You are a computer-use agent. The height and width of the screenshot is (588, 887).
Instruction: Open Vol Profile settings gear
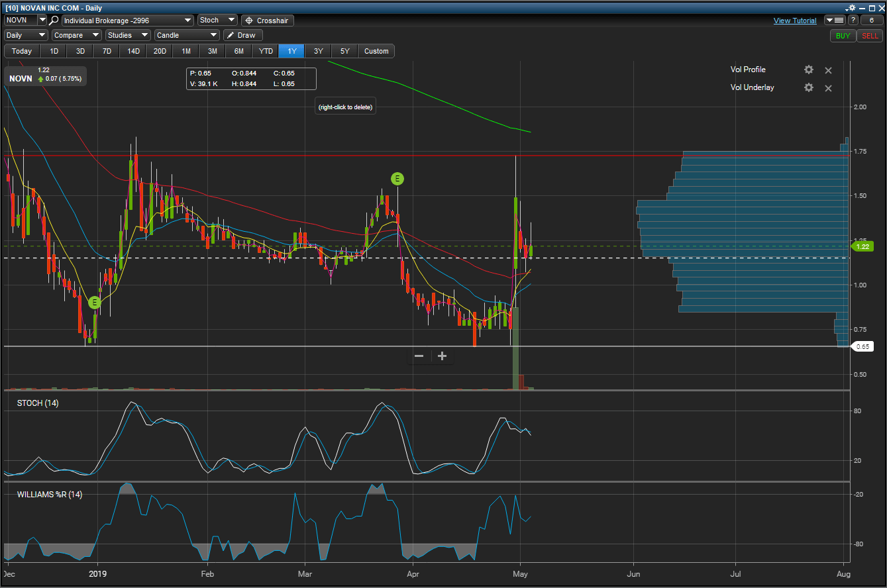[808, 70]
